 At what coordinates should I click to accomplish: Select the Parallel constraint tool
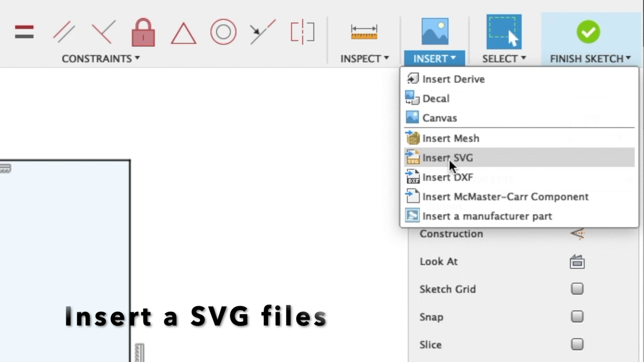click(x=64, y=32)
